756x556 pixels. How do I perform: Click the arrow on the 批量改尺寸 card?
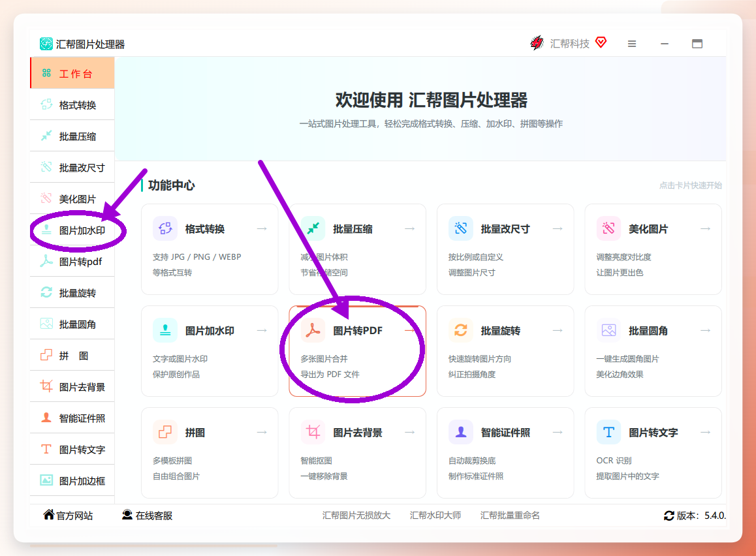558,228
